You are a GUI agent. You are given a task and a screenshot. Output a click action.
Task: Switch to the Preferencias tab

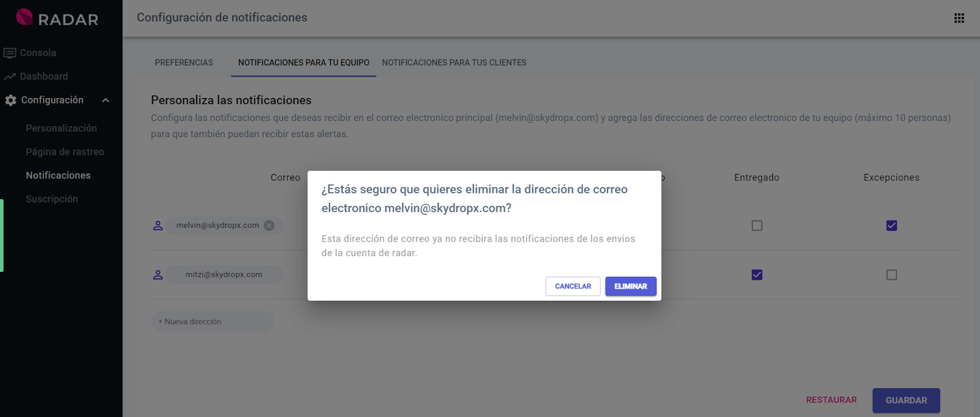click(x=184, y=62)
